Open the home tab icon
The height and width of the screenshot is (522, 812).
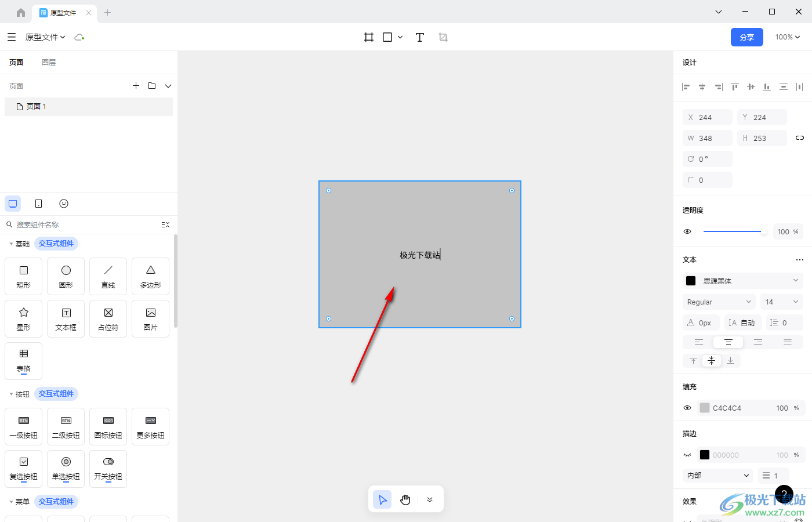[21, 12]
